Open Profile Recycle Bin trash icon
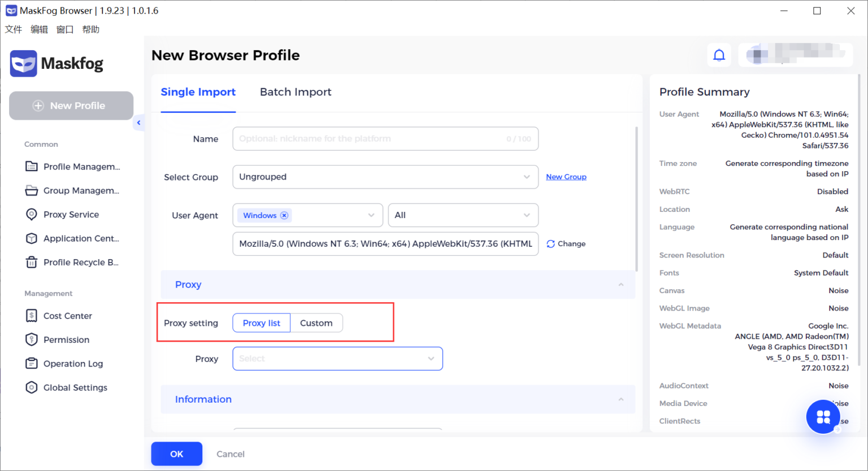Screen dimensions: 868x471 (32, 262)
